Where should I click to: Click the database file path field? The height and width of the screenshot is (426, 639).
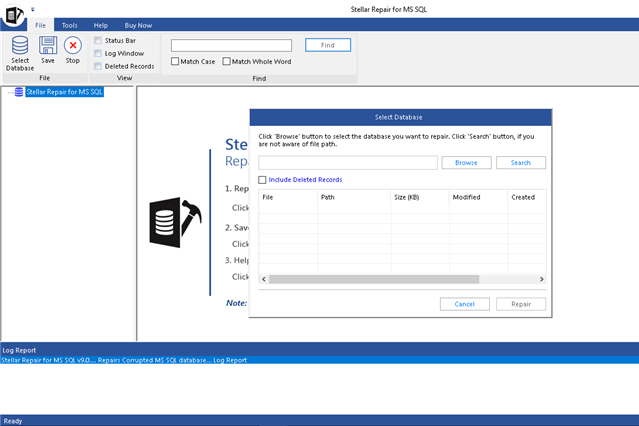(348, 163)
